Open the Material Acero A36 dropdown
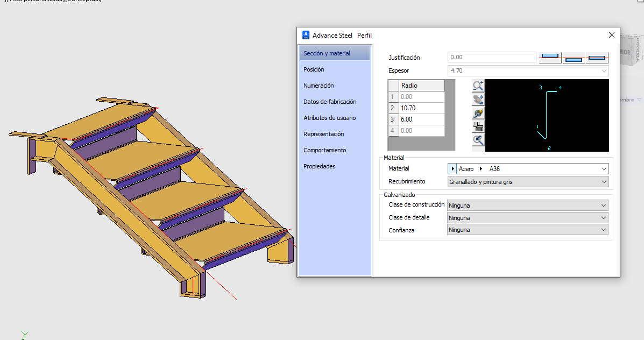 (528, 169)
